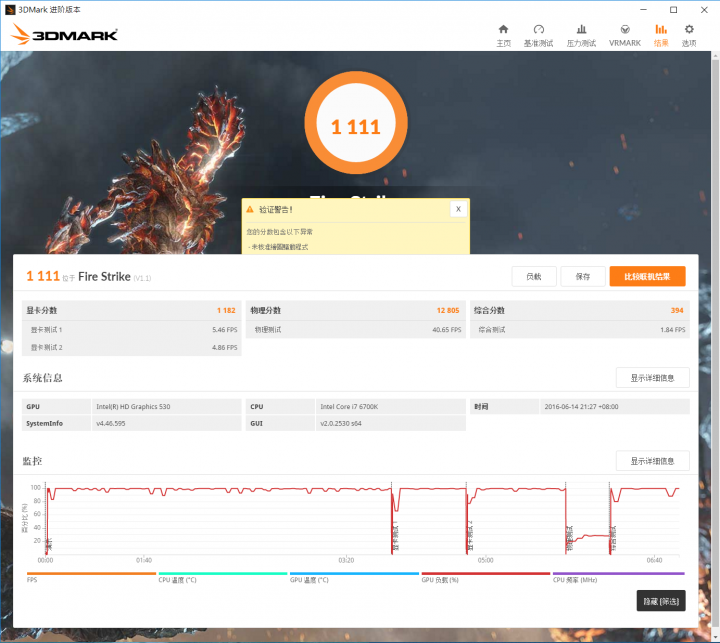
Task: Click the timestamp 2016-06-14 21:27 +08:00
Action: (x=581, y=407)
